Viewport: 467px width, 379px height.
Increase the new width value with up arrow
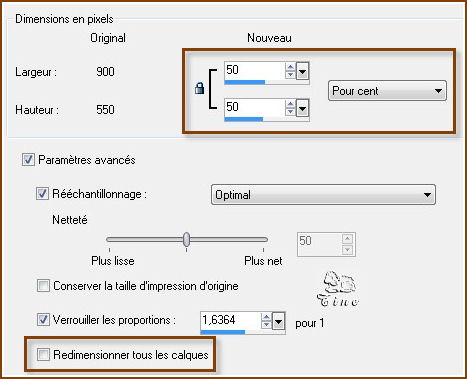coord(290,67)
